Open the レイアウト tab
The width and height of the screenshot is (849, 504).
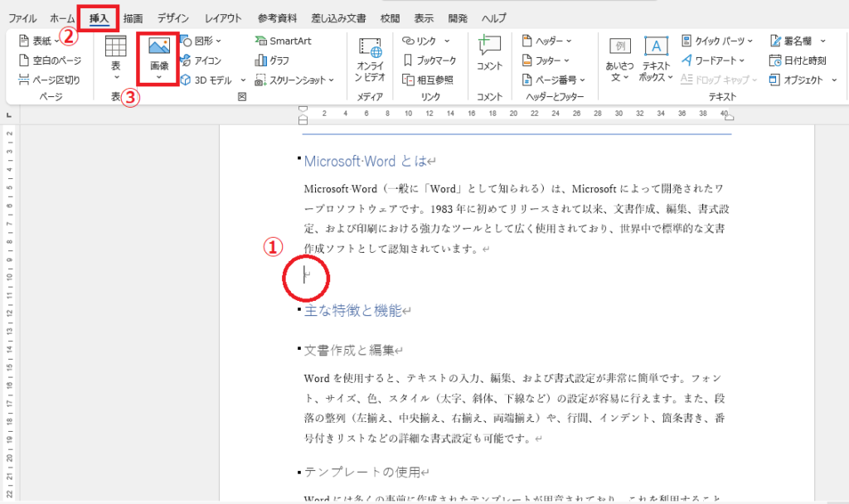[223, 18]
